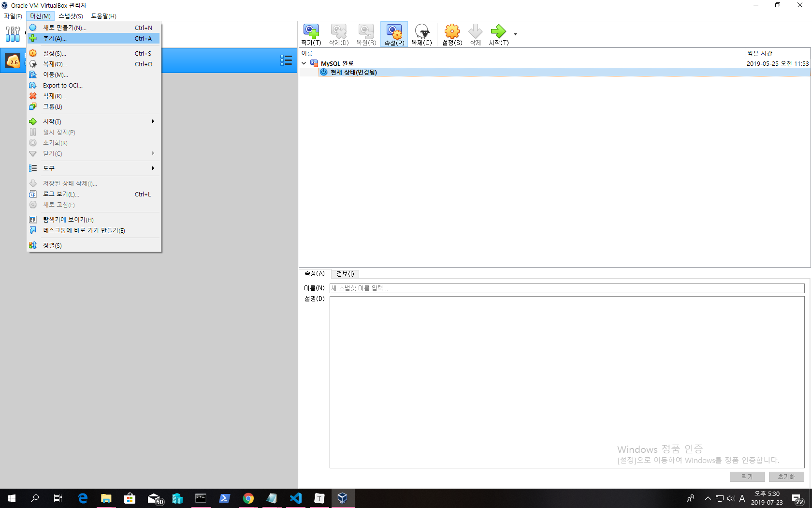Switch to the Information (정보) tab
The width and height of the screenshot is (812, 508).
coord(345,274)
